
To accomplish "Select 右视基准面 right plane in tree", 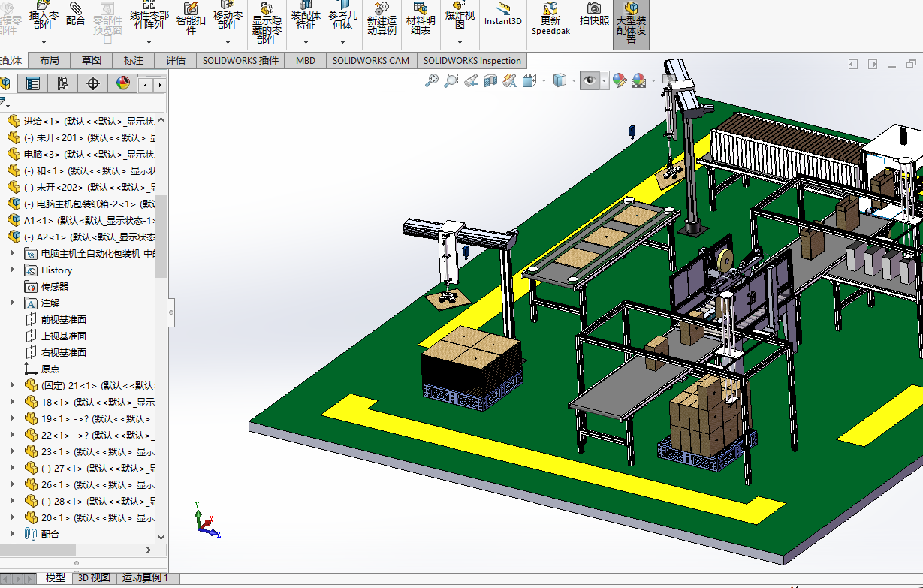I will 56,352.
